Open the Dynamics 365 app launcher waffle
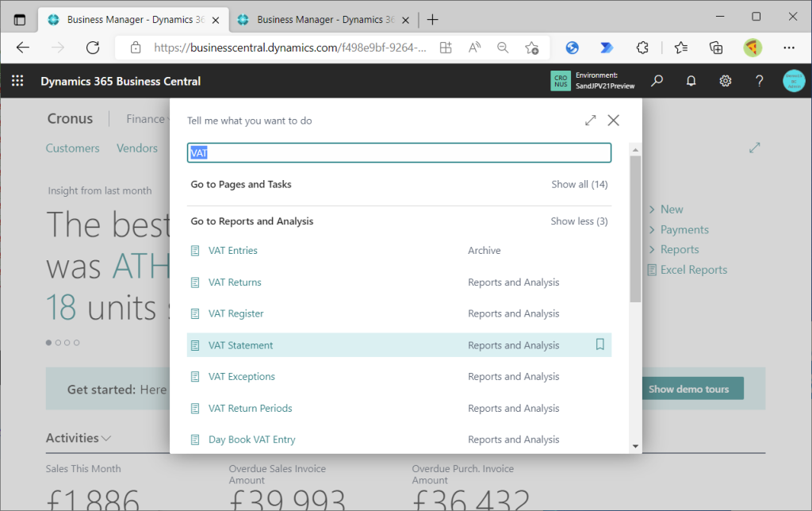Viewport: 812px width, 511px height. point(17,81)
